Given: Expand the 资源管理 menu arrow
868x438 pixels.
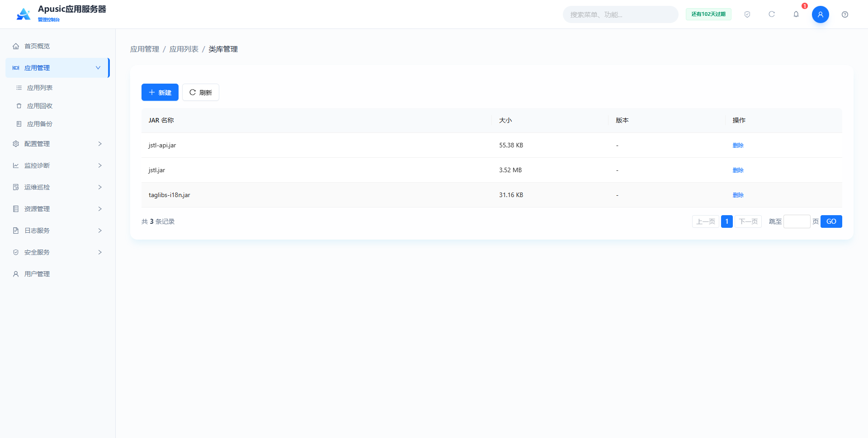Looking at the screenshot, I should [x=100, y=209].
